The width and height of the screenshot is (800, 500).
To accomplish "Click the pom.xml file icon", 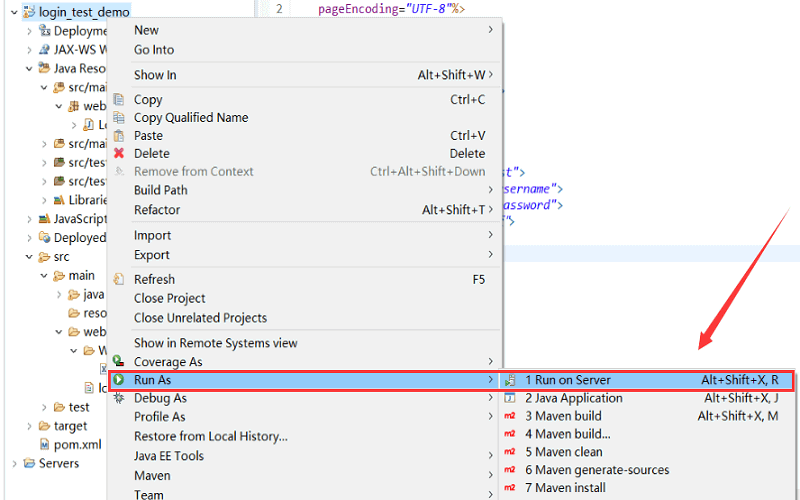I will (x=44, y=444).
